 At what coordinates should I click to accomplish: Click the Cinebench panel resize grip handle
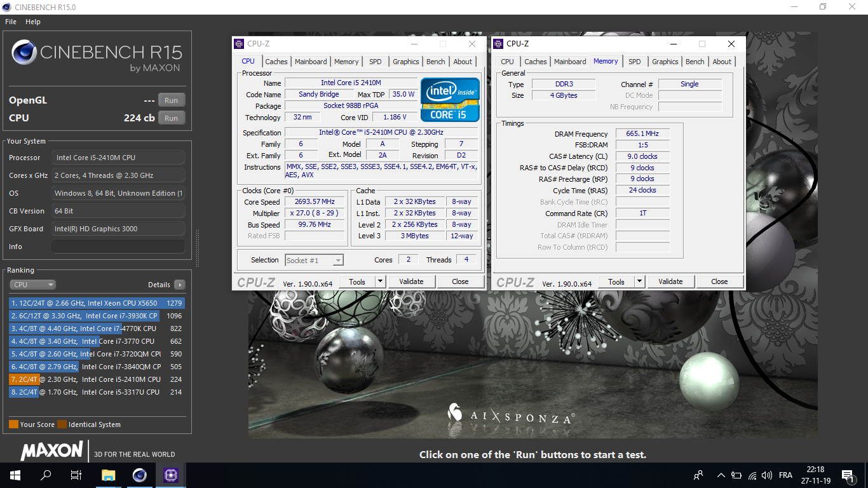click(196, 248)
